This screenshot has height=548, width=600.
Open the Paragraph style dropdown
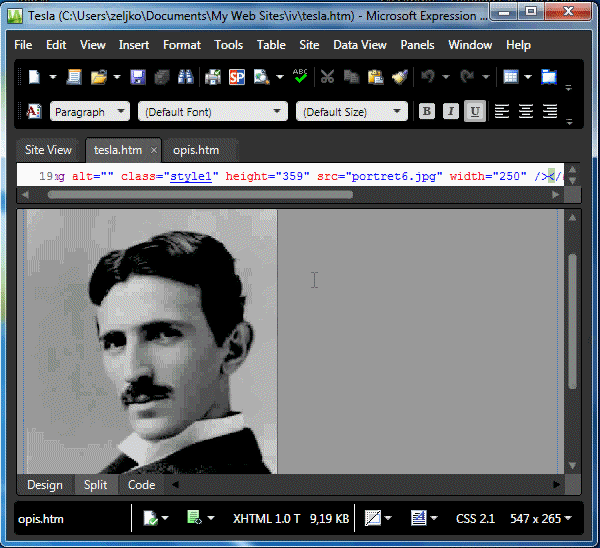point(90,111)
